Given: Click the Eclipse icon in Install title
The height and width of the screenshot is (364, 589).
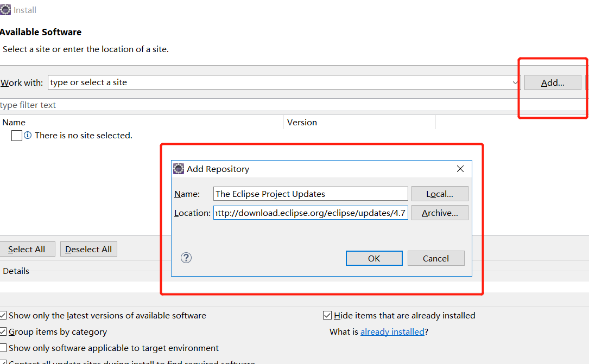Looking at the screenshot, I should coord(5,10).
